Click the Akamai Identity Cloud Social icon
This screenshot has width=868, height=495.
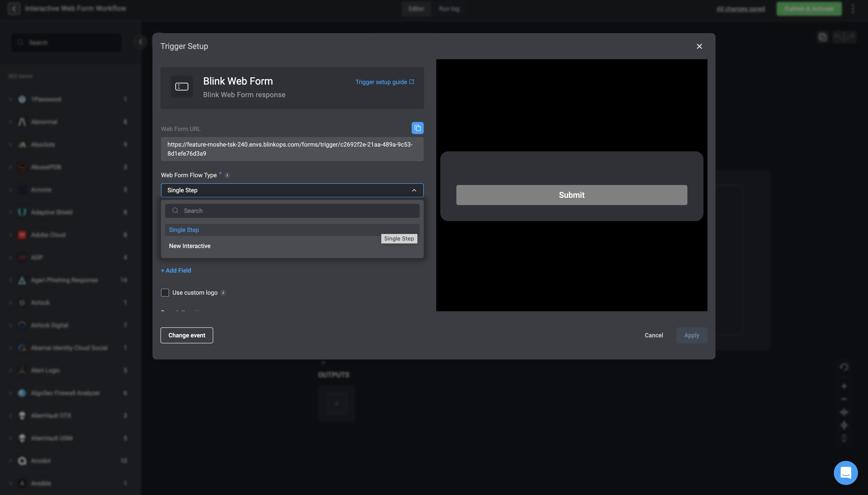[x=22, y=348]
